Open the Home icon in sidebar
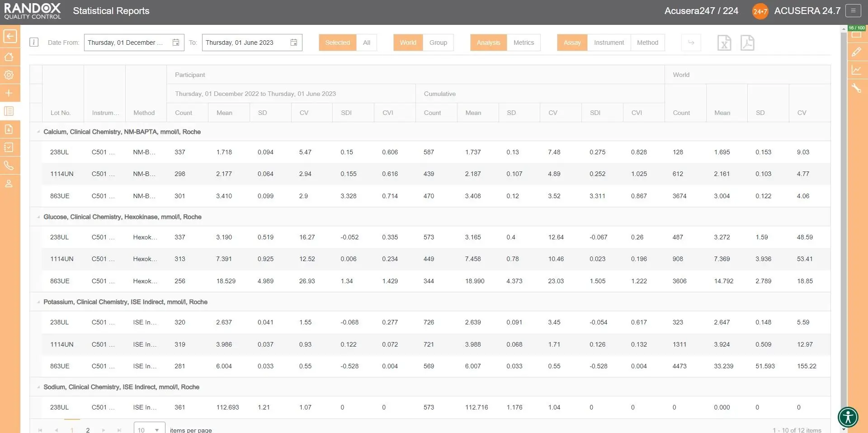Screen dimensions: 868x433 [9, 57]
